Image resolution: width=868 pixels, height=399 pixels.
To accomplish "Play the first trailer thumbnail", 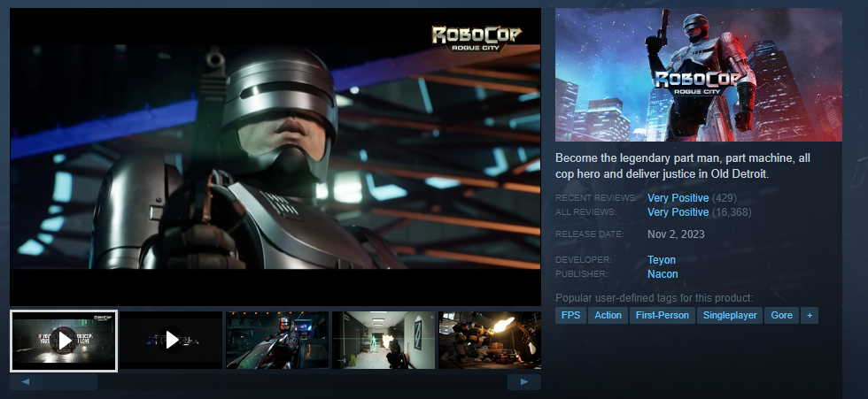I will (64, 341).
